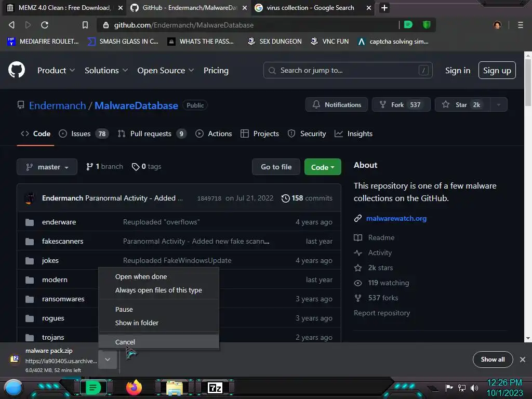The height and width of the screenshot is (399, 532).
Task: Click the github.com address bar
Action: point(248,25)
